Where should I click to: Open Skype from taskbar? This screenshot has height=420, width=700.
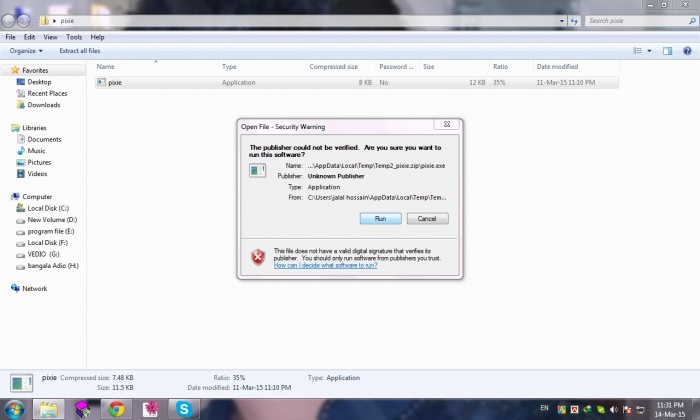(184, 409)
